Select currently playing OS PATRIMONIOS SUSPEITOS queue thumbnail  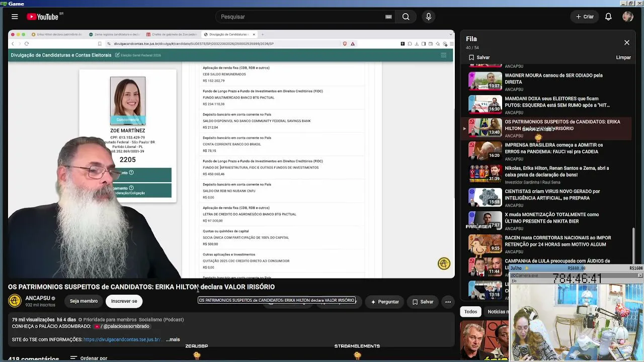click(x=485, y=128)
